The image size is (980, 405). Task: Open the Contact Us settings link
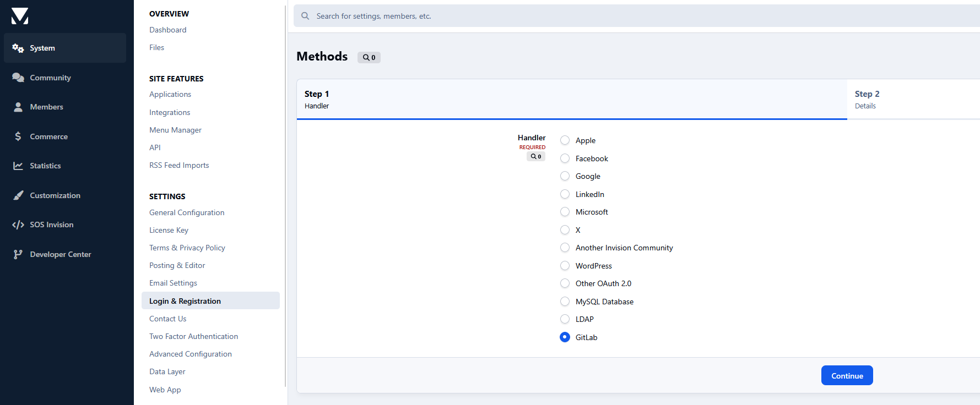pos(168,319)
